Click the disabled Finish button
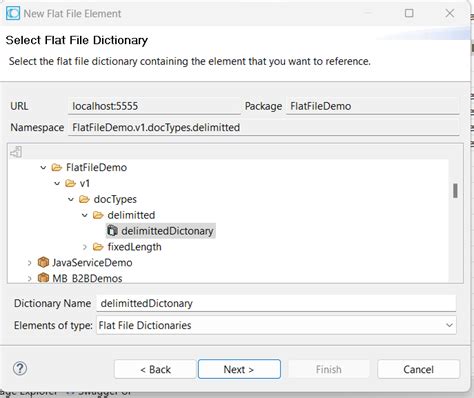474x398 pixels. coord(329,369)
